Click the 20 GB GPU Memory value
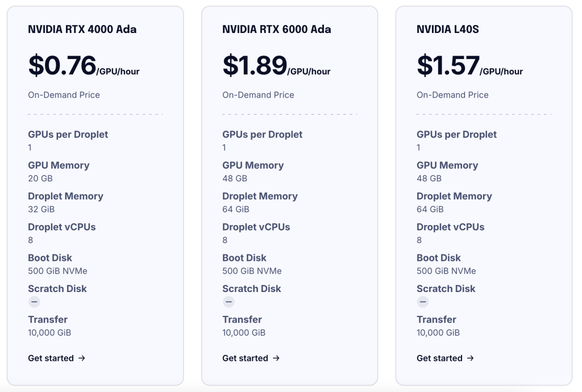 coord(40,178)
